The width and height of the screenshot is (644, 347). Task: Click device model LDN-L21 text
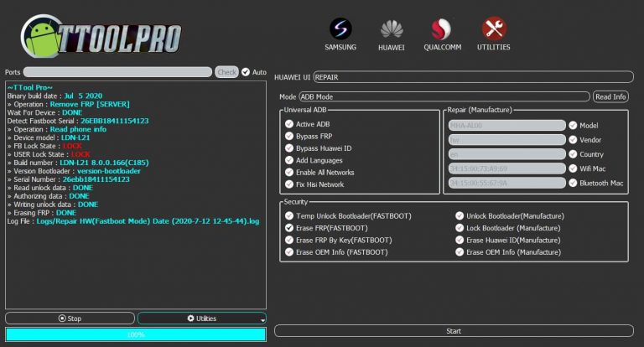pos(75,137)
